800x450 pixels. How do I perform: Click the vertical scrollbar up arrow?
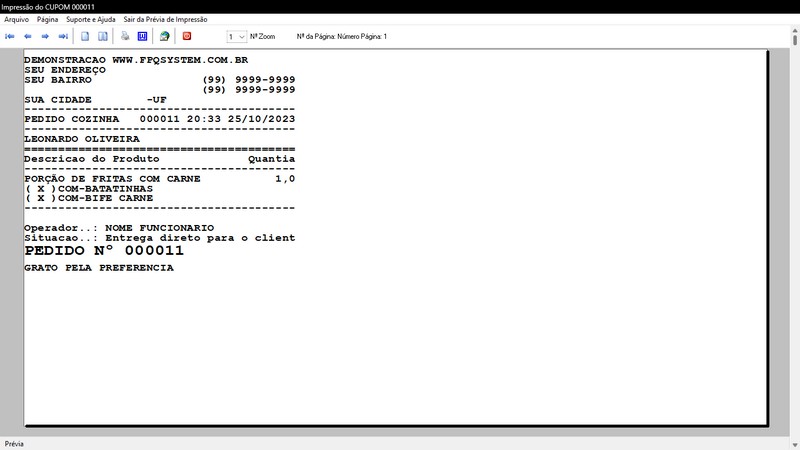click(x=795, y=32)
